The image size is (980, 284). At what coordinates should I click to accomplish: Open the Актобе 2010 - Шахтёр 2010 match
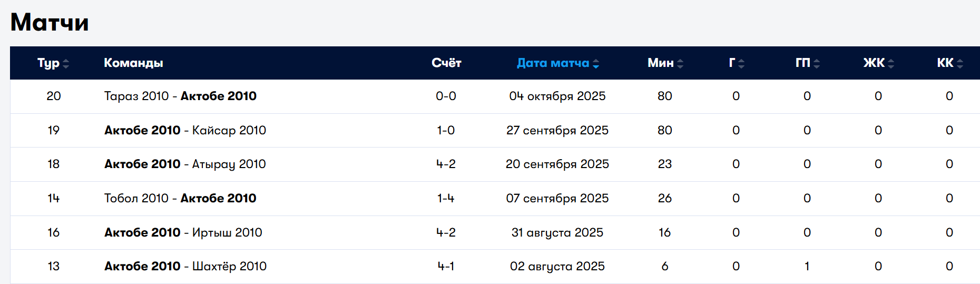[x=185, y=267]
